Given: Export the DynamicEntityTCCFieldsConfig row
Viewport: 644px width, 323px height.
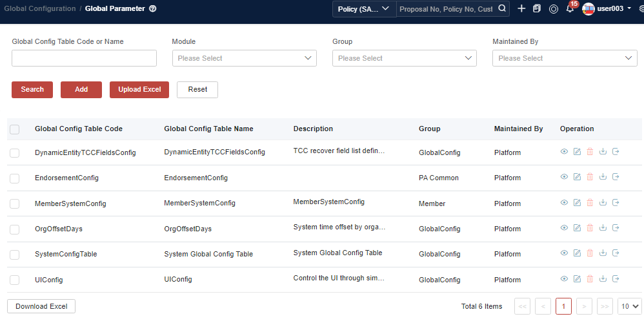Looking at the screenshot, I should coord(616,152).
